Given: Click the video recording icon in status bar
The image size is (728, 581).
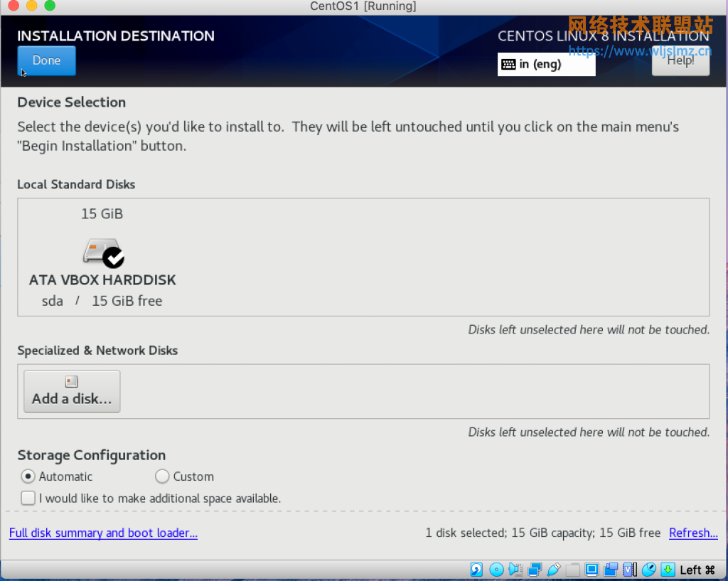Looking at the screenshot, I should (611, 569).
